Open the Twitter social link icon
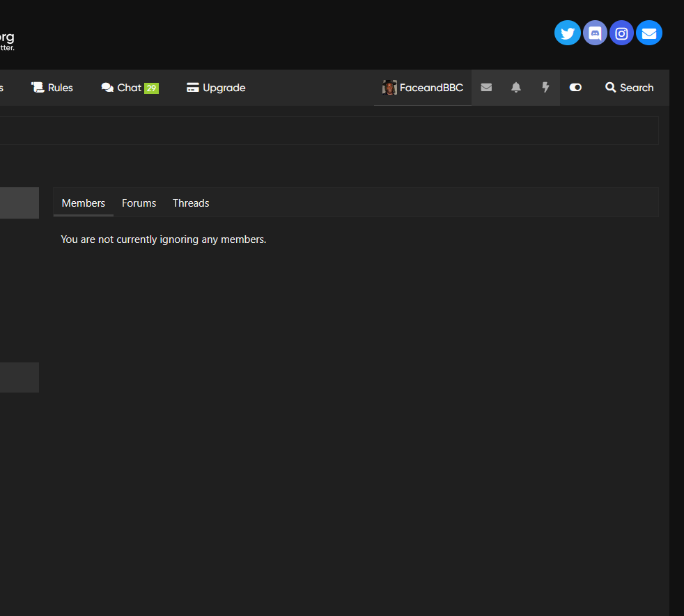 (567, 33)
